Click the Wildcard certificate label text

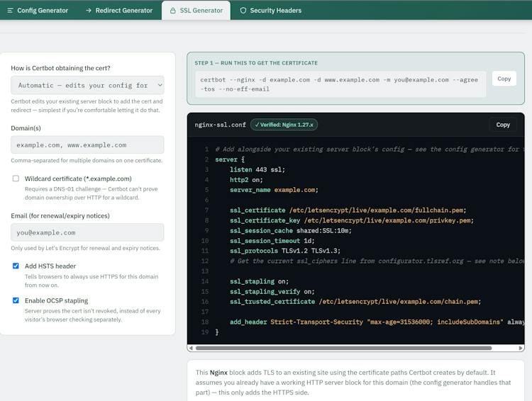pyautogui.click(x=78, y=179)
